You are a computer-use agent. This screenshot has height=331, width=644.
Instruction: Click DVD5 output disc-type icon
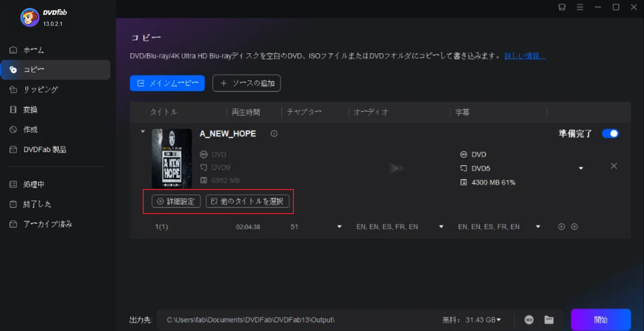point(463,168)
